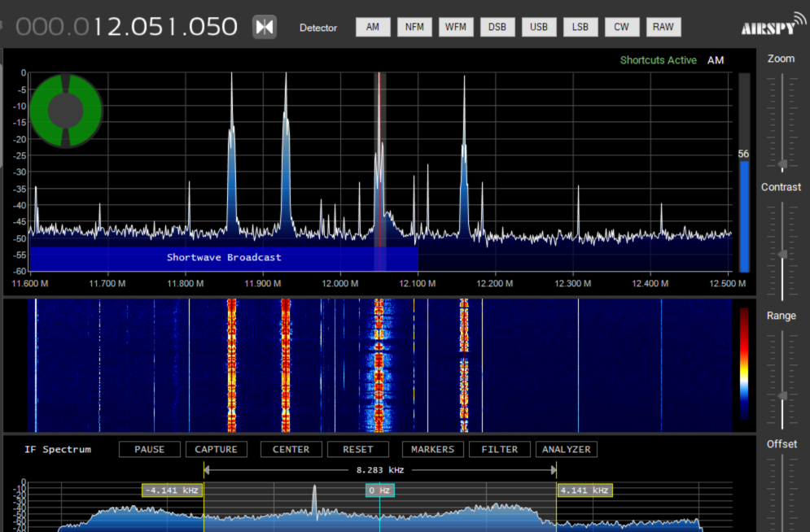
Task: Click the green circular tuning knob indicator
Action: point(65,111)
